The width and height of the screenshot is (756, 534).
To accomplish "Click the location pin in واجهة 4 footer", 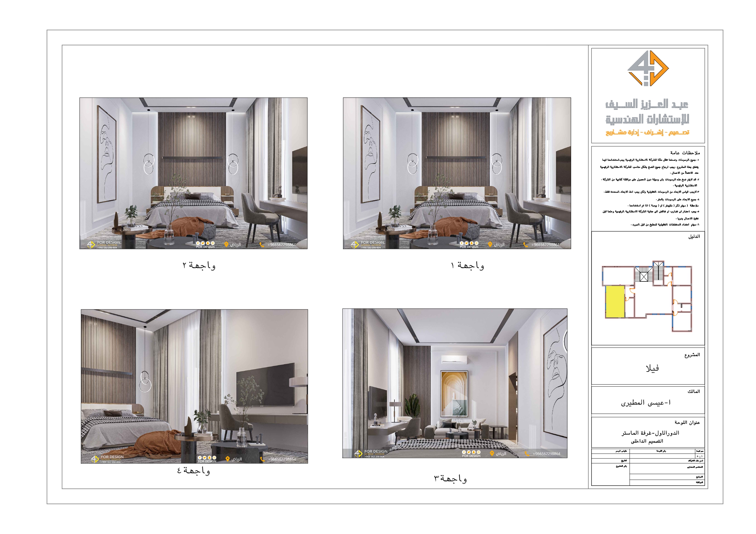I will [x=228, y=459].
